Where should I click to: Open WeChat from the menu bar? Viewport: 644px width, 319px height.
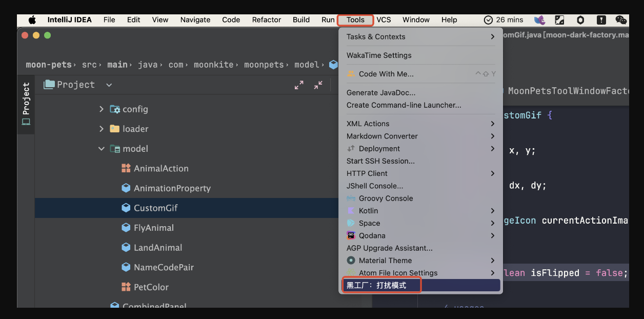click(x=621, y=20)
